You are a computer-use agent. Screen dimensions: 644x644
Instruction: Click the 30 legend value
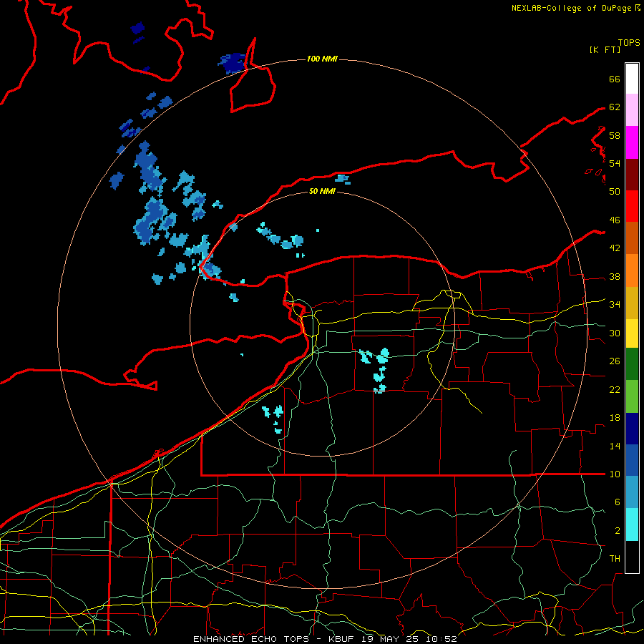615,333
